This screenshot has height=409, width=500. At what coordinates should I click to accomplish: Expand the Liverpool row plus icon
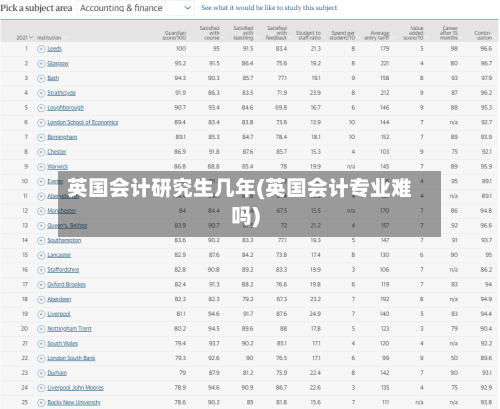(x=41, y=314)
